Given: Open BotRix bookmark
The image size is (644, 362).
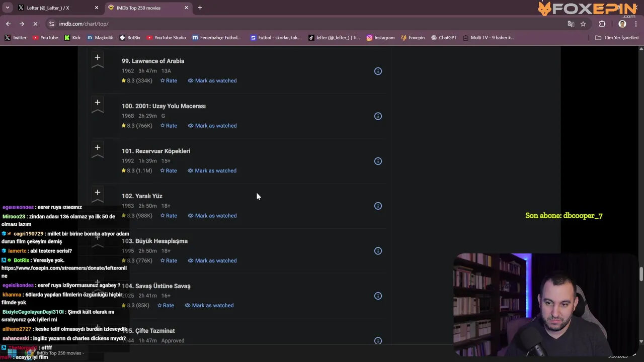Looking at the screenshot, I should point(130,38).
